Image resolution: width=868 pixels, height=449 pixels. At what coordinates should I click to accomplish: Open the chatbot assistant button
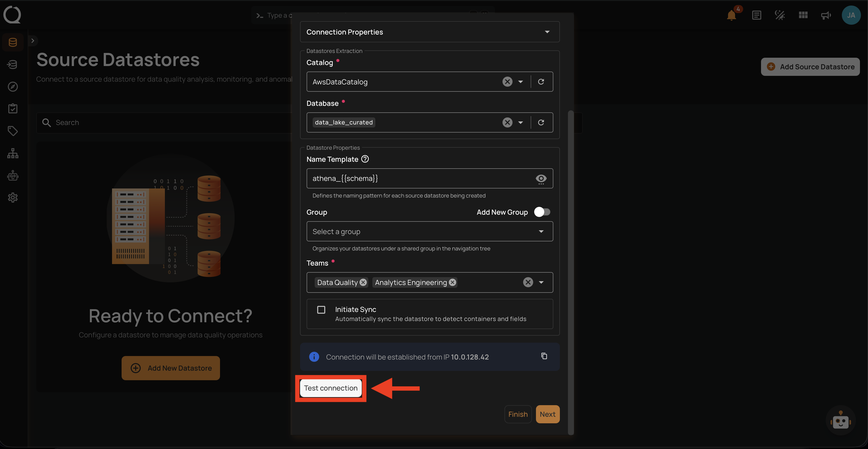840,420
